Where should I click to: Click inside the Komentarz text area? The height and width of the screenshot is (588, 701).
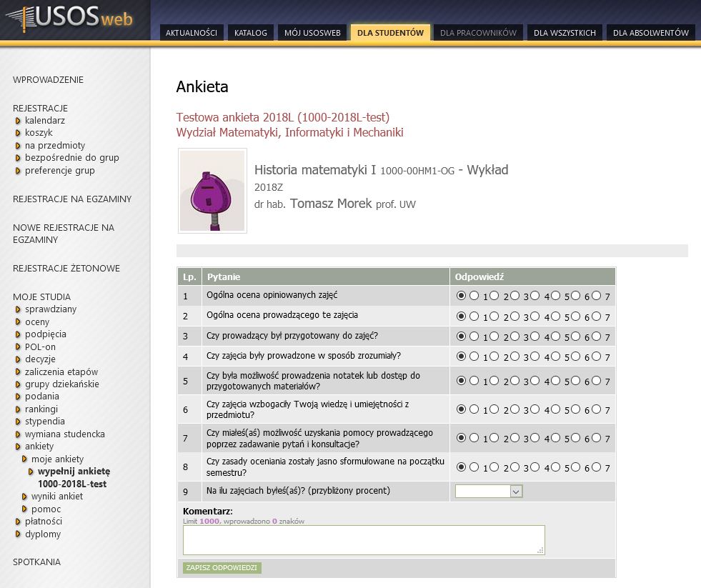[363, 539]
